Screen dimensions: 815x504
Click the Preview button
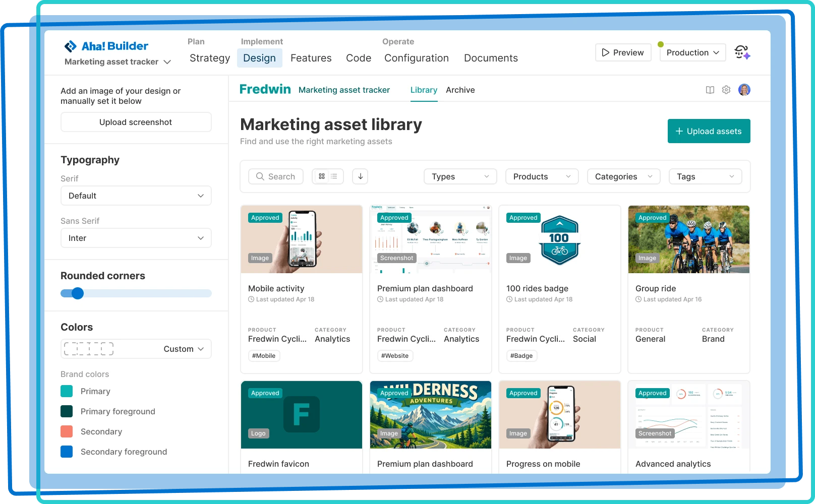point(623,52)
